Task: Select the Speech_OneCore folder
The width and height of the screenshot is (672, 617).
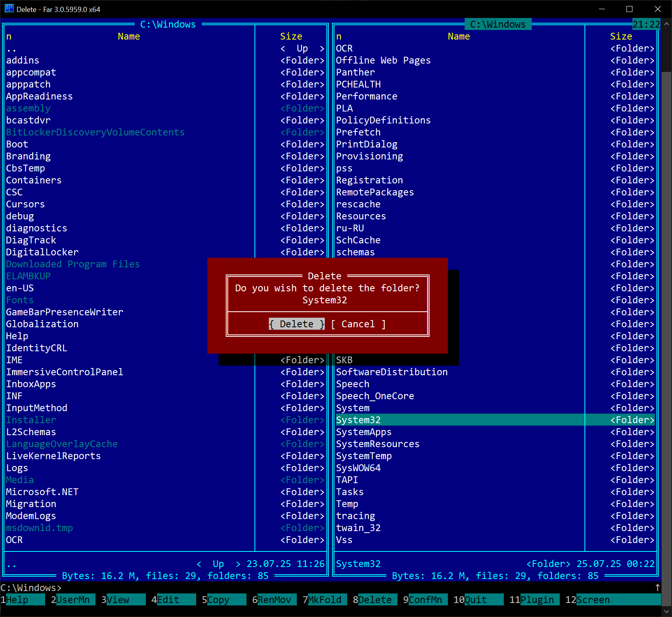Action: tap(495, 396)
